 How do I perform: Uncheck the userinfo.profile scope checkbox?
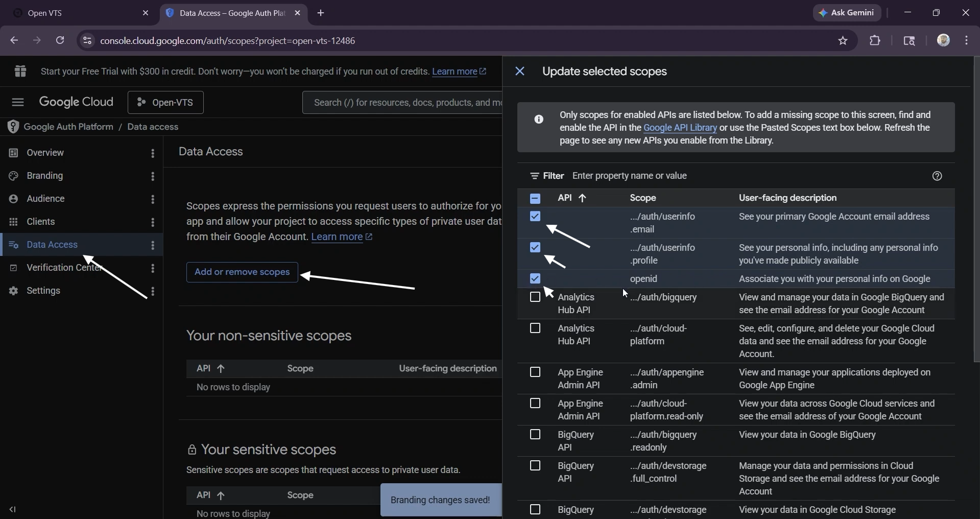tap(535, 248)
